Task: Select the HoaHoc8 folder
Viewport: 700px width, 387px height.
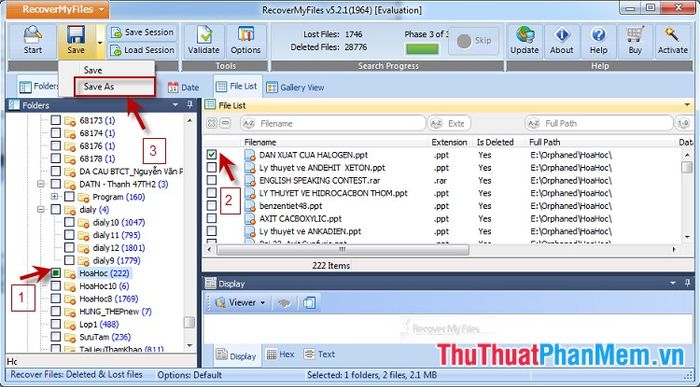Action: 108,299
